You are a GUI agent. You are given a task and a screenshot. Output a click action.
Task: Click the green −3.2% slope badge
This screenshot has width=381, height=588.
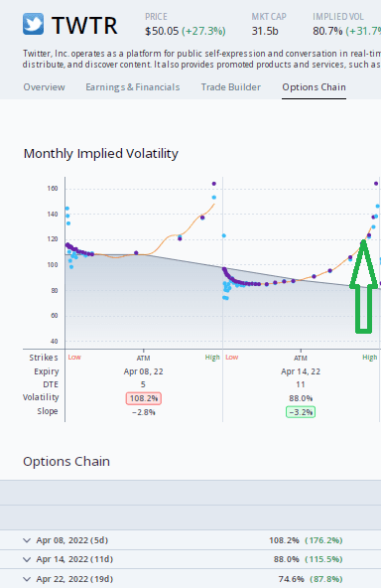(x=301, y=412)
